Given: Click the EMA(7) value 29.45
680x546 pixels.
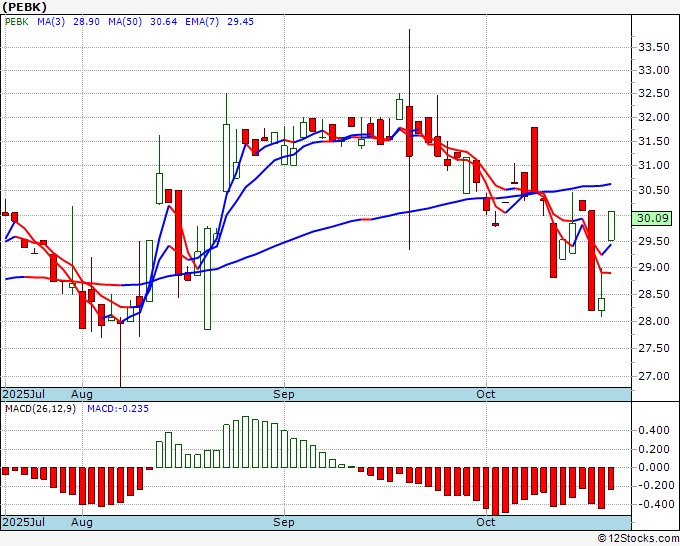Looking at the screenshot, I should (240, 22).
